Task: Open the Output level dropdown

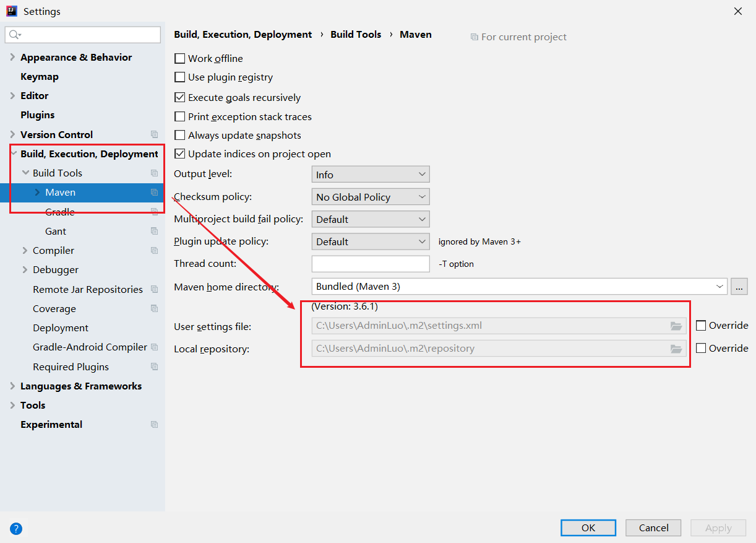Action: (371, 175)
